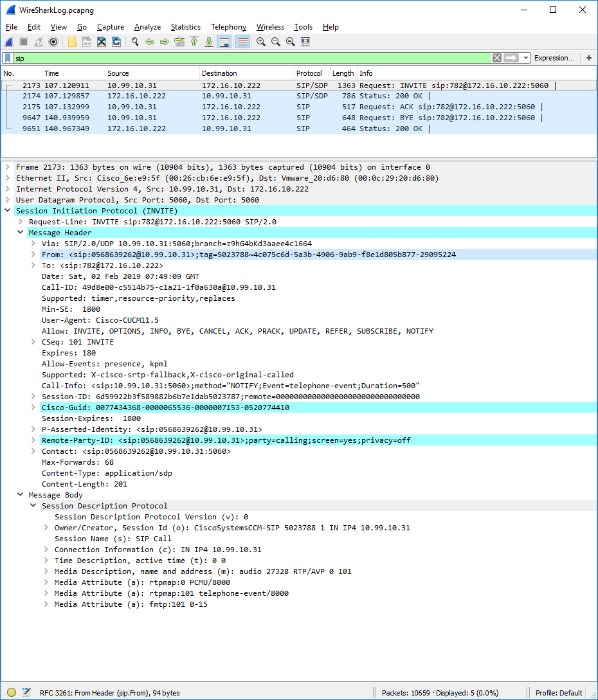Clear the display filter with X button

click(497, 58)
